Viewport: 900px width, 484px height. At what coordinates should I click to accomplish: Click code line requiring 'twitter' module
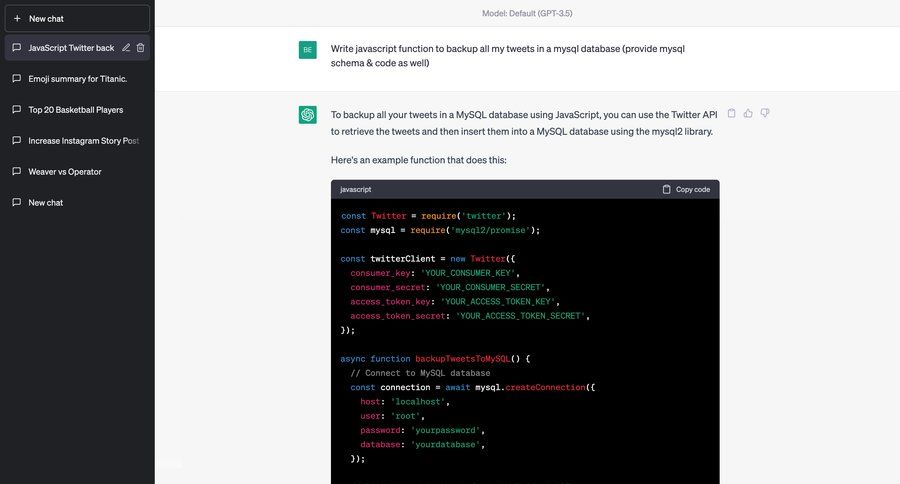pos(428,216)
